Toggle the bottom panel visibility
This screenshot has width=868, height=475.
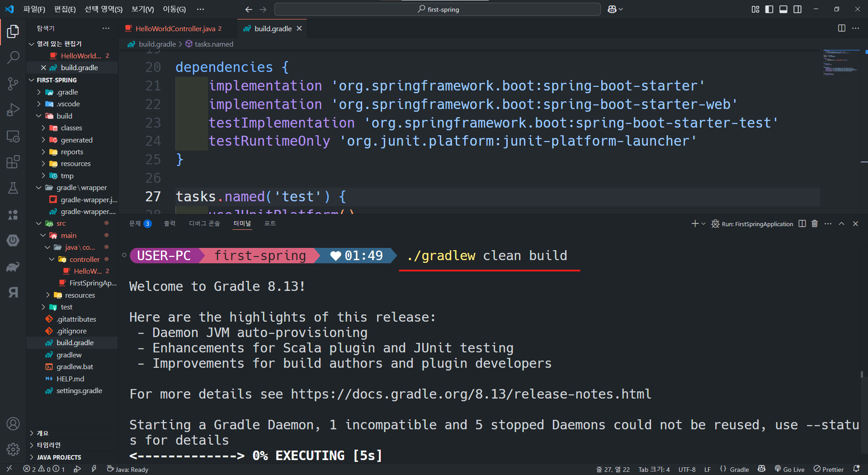click(783, 9)
